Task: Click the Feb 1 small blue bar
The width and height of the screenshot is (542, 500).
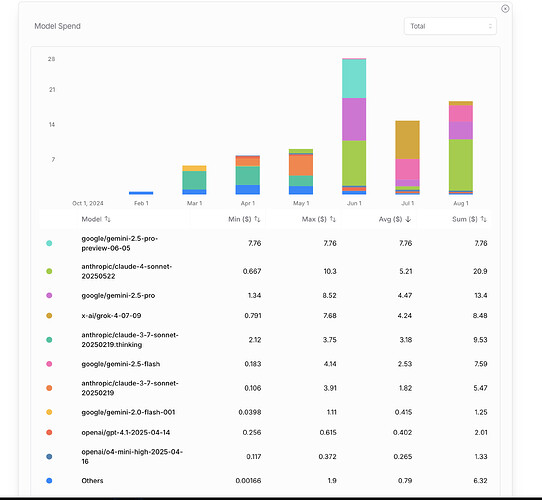Action: click(141, 193)
